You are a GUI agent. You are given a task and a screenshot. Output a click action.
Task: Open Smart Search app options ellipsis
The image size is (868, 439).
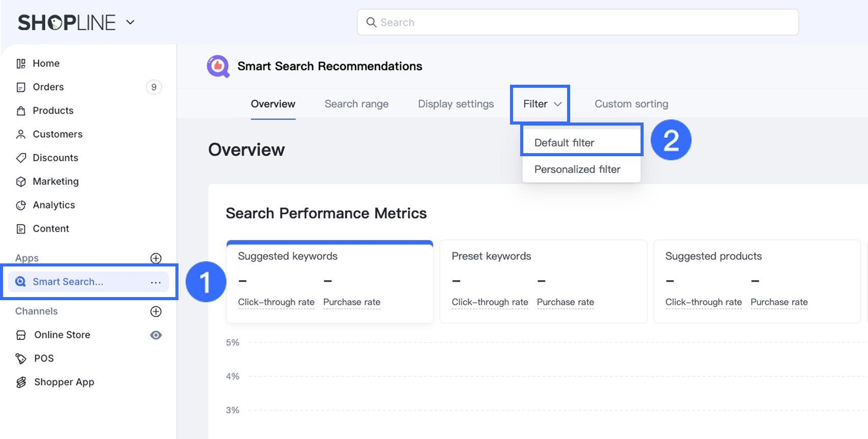156,282
